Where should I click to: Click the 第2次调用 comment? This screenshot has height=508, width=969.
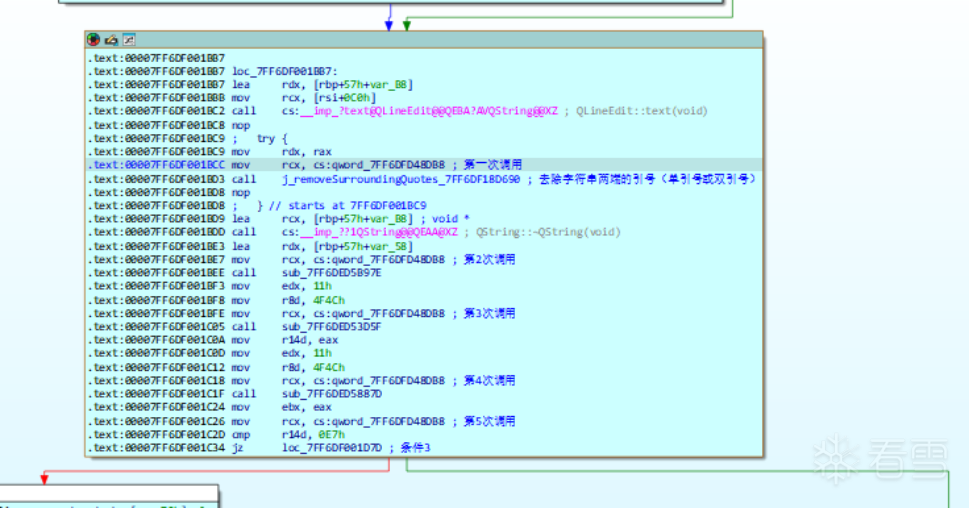(489, 260)
